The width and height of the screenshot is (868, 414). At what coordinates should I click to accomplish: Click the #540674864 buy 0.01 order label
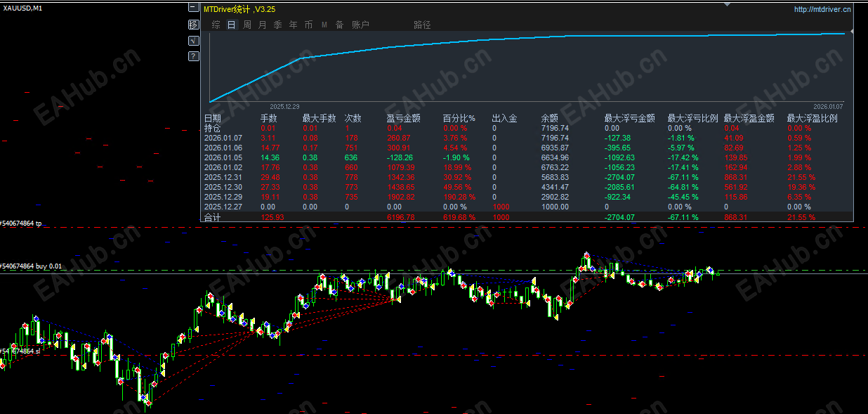tap(31, 267)
